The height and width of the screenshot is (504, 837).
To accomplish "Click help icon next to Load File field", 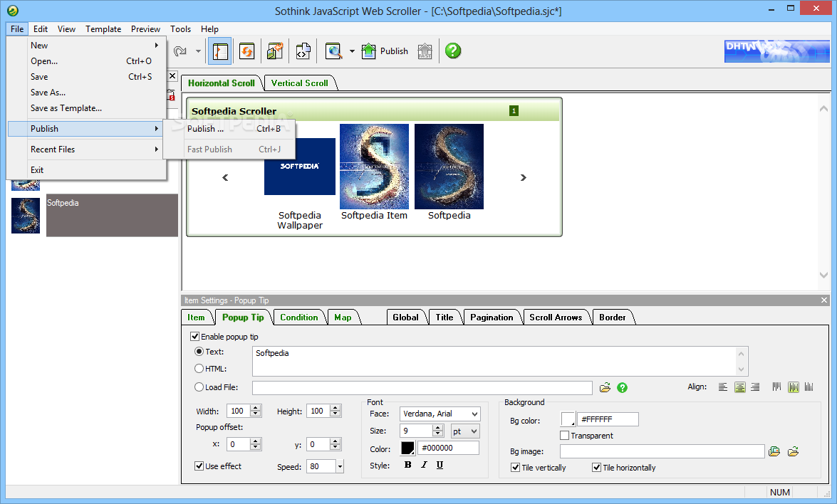I will pyautogui.click(x=623, y=388).
